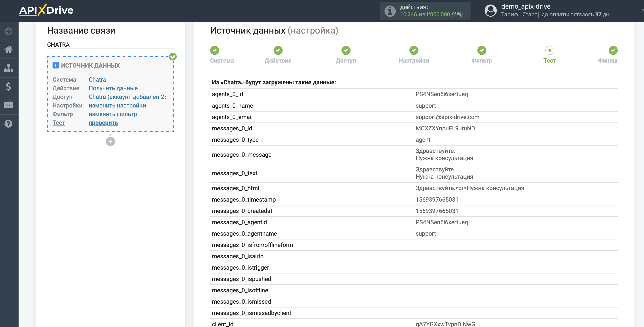Click the Настройки step check circle
Screen dimensions: 644x327
(414, 50)
